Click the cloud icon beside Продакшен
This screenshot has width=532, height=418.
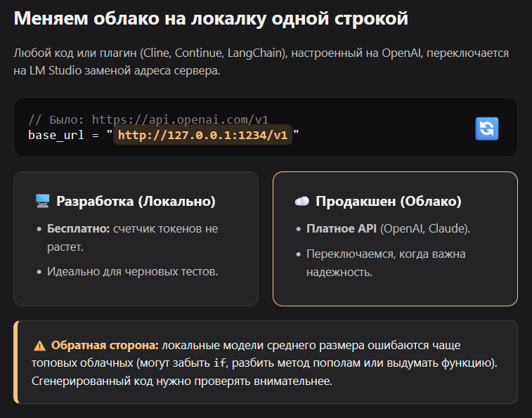click(301, 201)
